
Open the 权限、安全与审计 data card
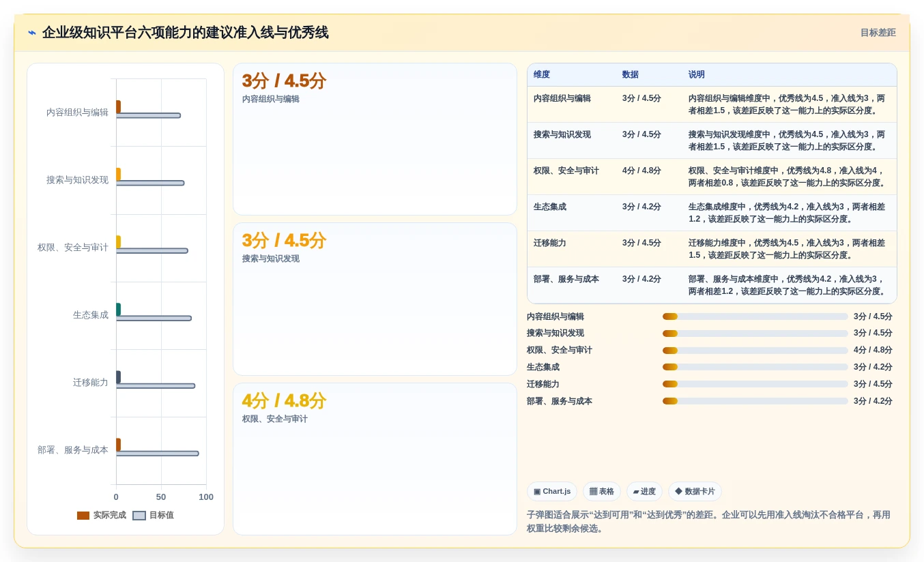click(375, 459)
